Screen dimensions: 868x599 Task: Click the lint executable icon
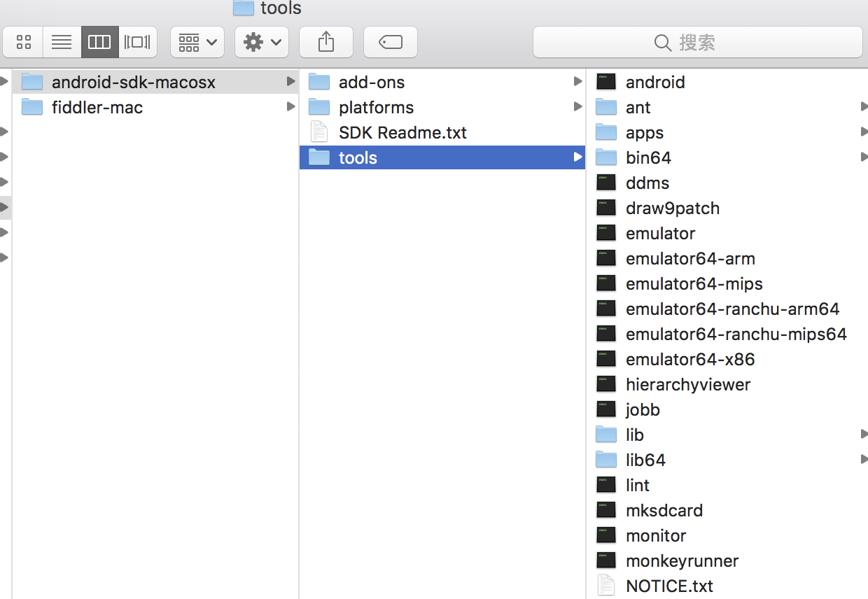tap(606, 485)
